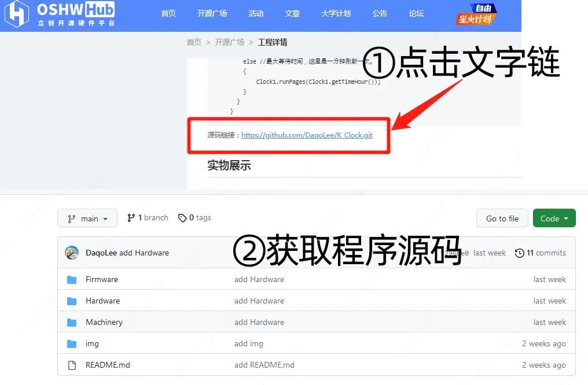Click the Machinery folder icon

click(72, 323)
